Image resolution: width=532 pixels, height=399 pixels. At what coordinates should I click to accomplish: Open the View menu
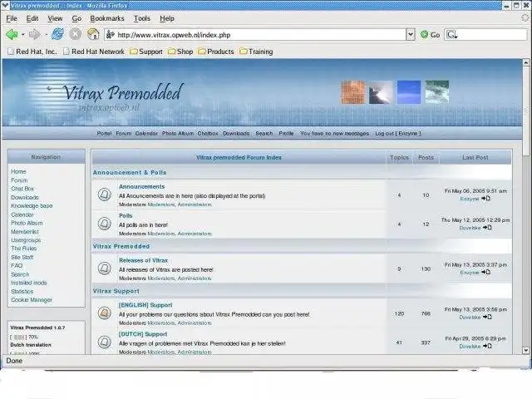[x=55, y=18]
